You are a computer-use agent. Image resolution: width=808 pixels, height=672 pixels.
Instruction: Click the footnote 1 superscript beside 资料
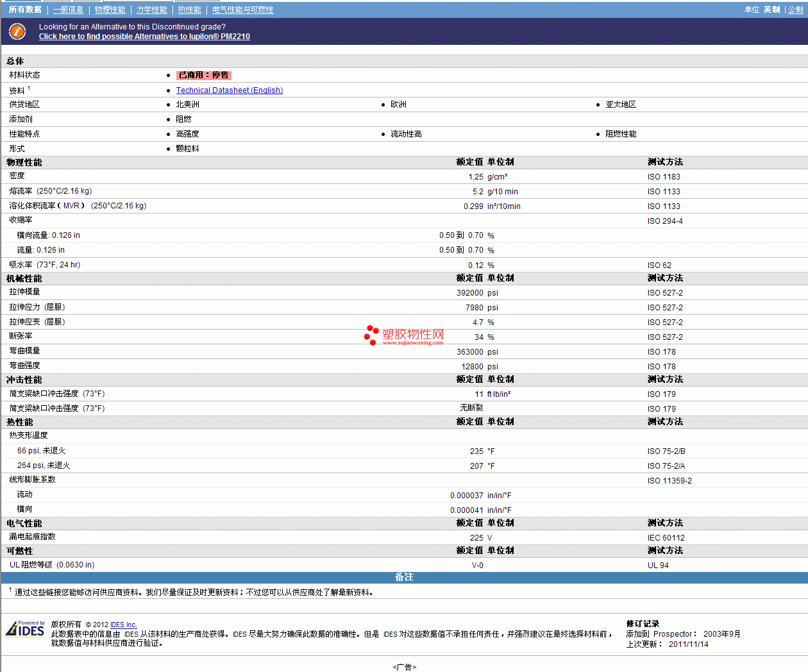(29, 88)
